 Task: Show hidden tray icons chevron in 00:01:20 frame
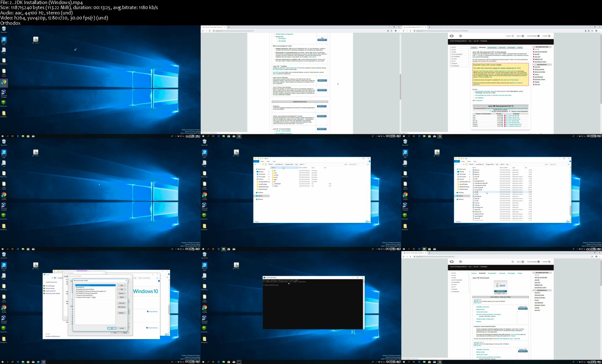point(176,136)
